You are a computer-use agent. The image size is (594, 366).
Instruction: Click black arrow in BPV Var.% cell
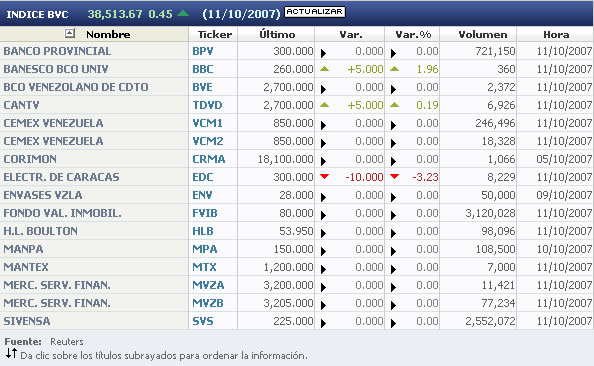[393, 53]
